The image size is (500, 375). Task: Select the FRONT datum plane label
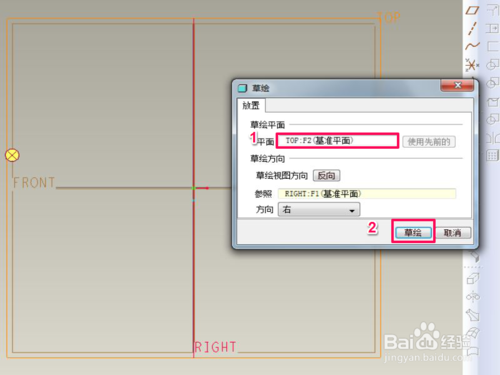[34, 183]
